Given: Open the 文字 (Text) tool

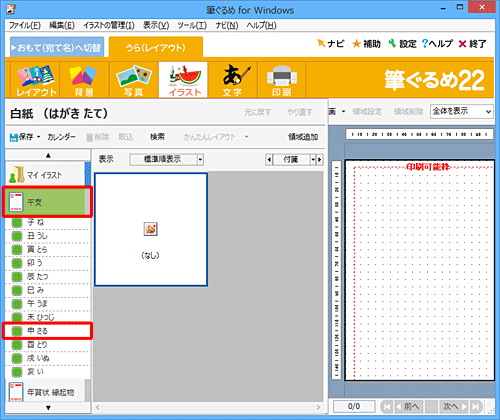Looking at the screenshot, I should [x=232, y=80].
